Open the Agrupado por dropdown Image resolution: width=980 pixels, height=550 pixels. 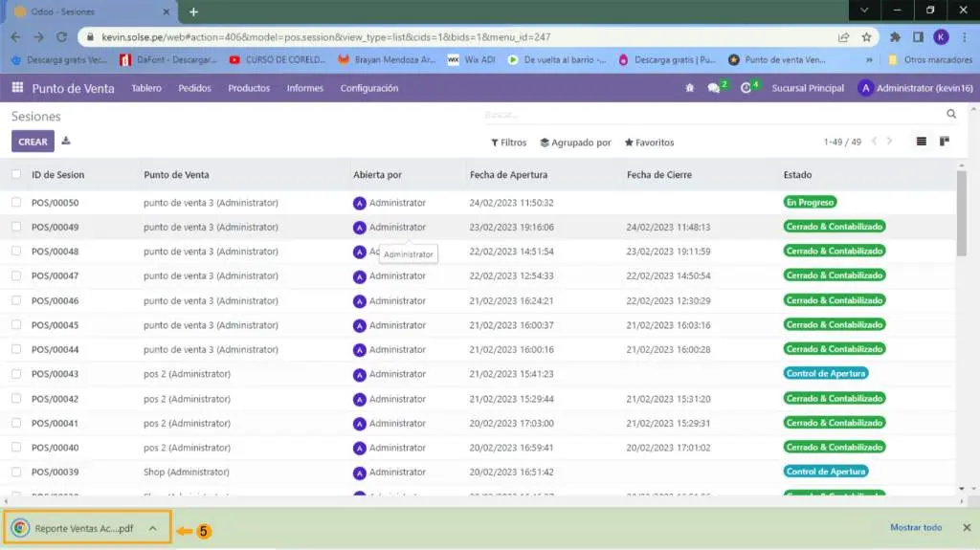click(575, 143)
